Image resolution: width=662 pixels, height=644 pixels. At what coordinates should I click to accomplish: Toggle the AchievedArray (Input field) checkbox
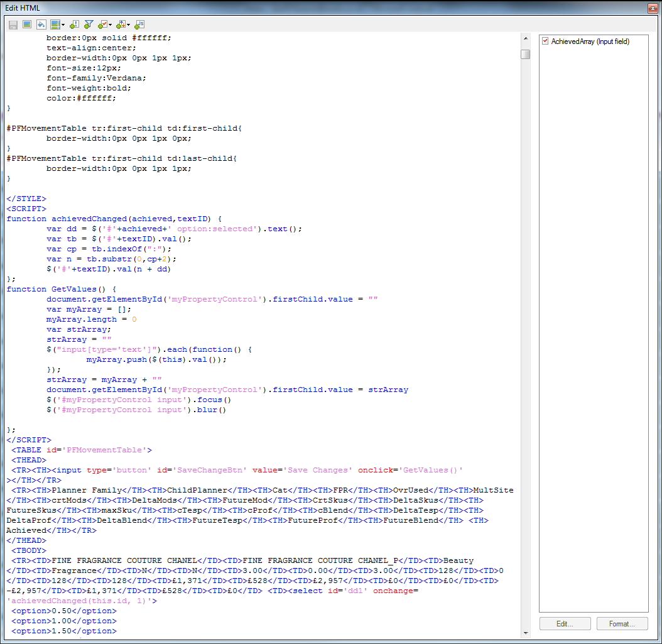tap(545, 41)
